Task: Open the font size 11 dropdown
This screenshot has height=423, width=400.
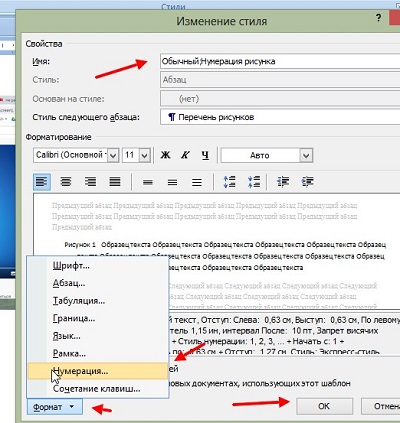Action: (x=145, y=155)
